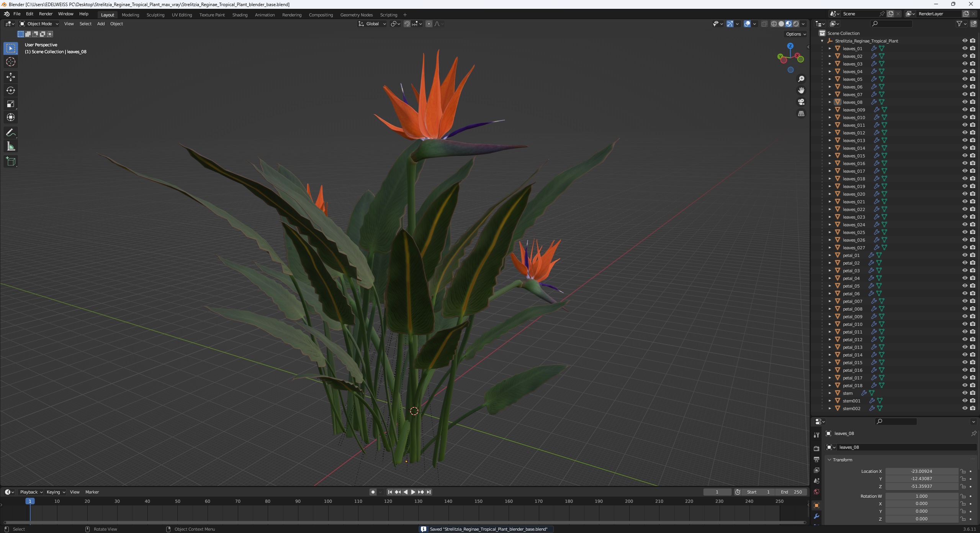Open Global transform orientation dropdown

point(372,24)
